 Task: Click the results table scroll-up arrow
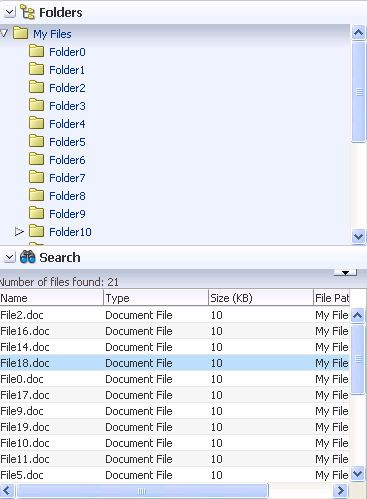[x=358, y=315]
